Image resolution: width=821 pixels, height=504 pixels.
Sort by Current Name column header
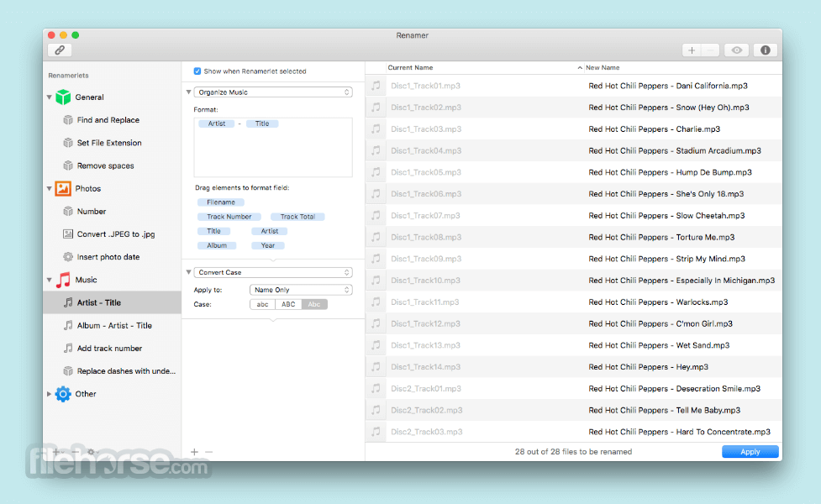click(484, 67)
